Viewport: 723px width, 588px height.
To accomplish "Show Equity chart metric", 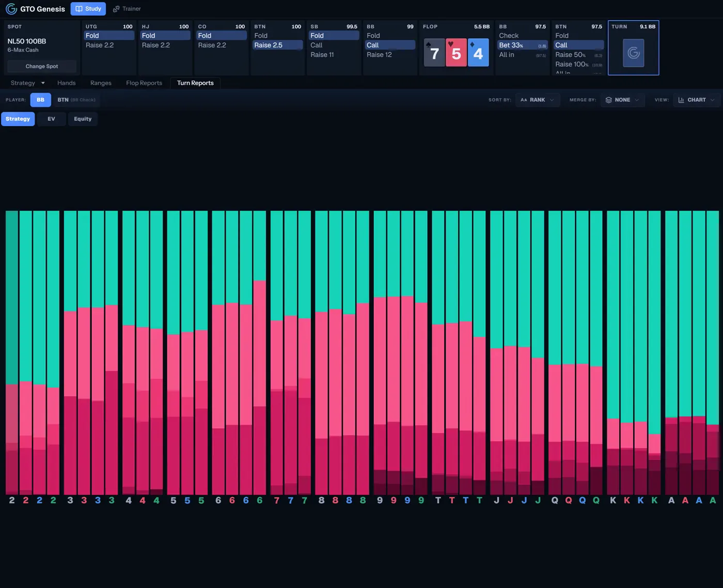I will click(x=83, y=119).
